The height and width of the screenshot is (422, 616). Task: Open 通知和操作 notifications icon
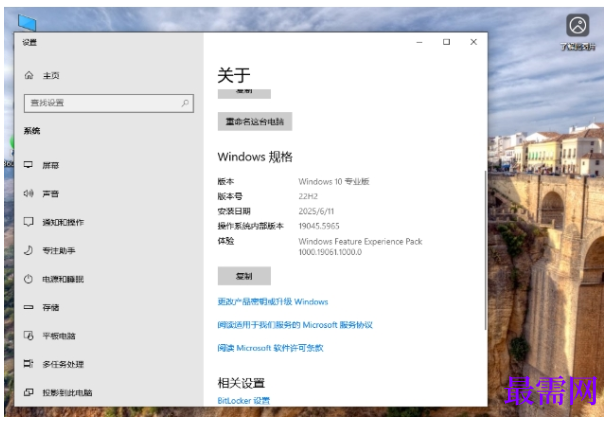[28, 222]
